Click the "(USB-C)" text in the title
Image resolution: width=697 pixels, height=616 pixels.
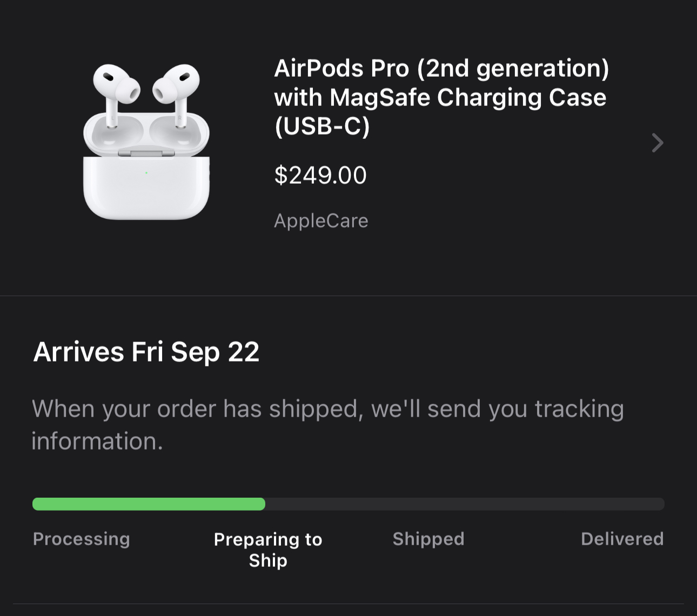[322, 126]
